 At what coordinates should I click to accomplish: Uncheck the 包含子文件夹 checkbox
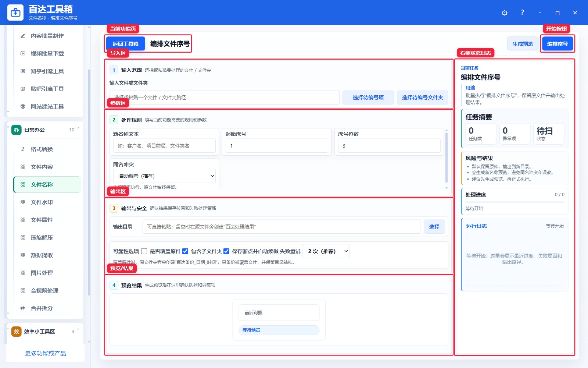(x=185, y=251)
